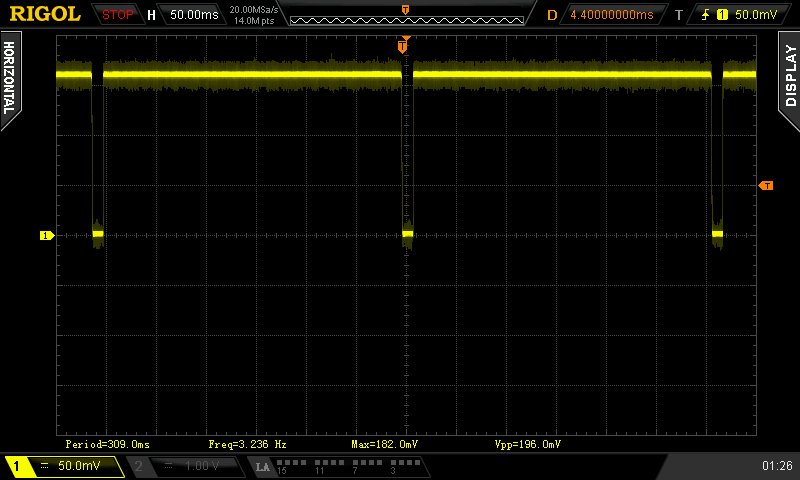Click the left low pulse on the waveform
Screen dimensions: 800x480
point(98,234)
